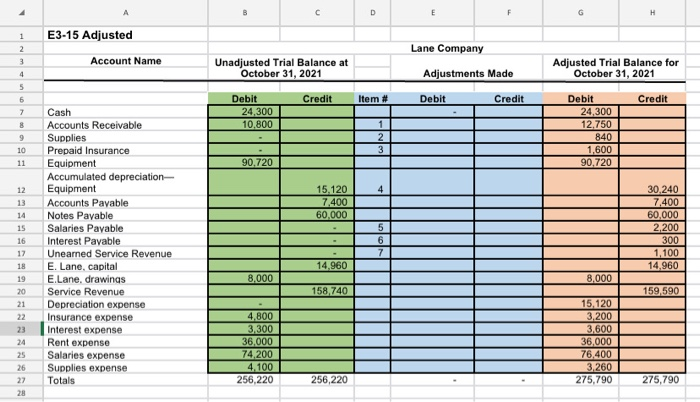Select the 'Accounts Receivable' cell
The height and width of the screenshot is (402, 700).
(x=125, y=125)
